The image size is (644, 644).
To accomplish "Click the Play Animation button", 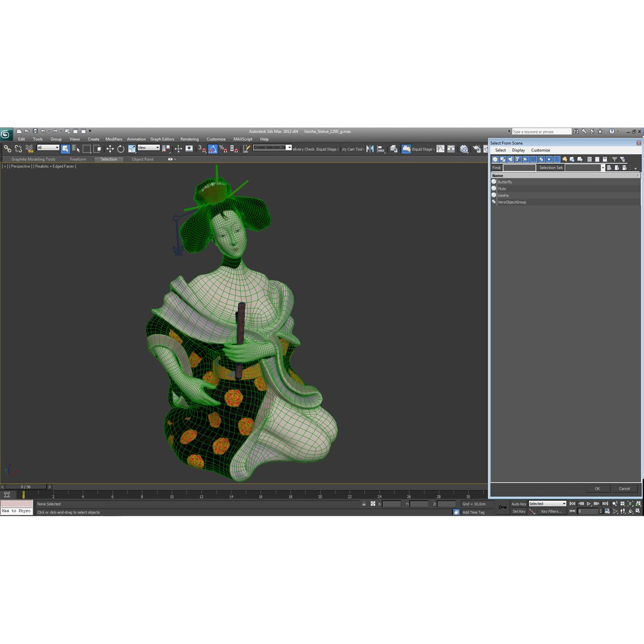I will pyautogui.click(x=589, y=503).
